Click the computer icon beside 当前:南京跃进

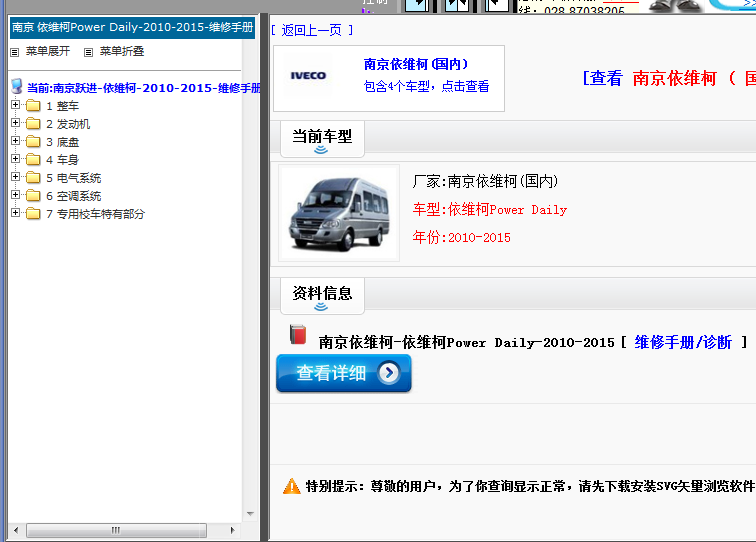click(x=17, y=86)
